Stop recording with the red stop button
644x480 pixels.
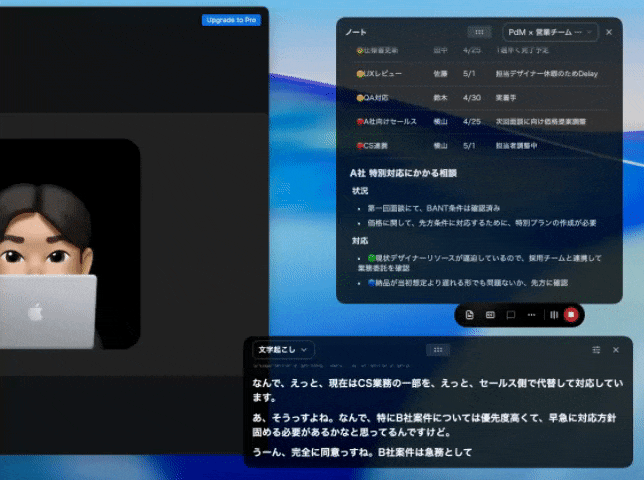571,315
